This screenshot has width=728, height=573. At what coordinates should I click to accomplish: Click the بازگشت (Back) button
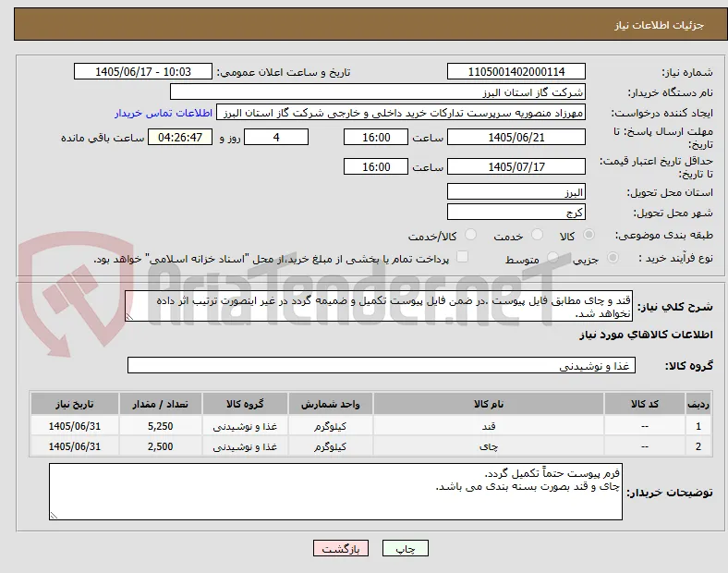click(341, 548)
